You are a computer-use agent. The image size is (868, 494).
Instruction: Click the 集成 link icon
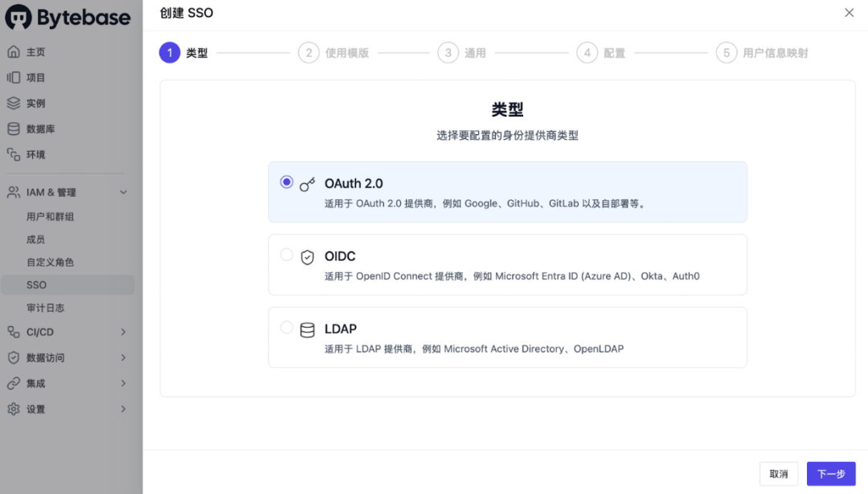click(14, 383)
